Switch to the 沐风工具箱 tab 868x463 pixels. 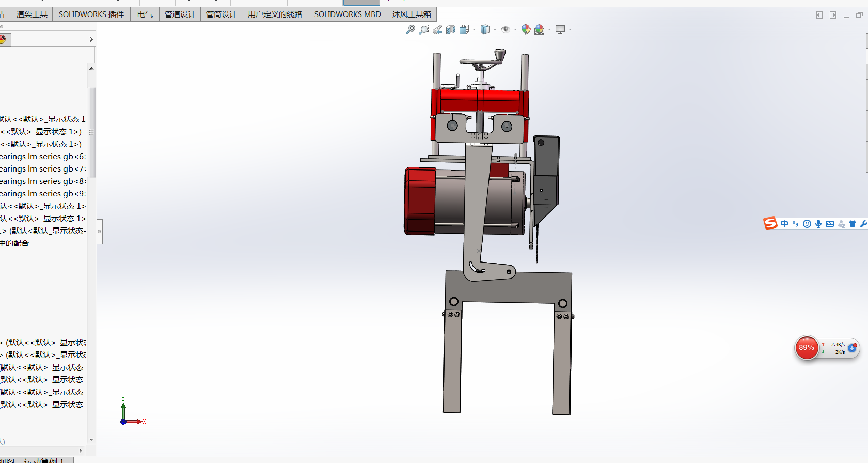click(x=412, y=14)
